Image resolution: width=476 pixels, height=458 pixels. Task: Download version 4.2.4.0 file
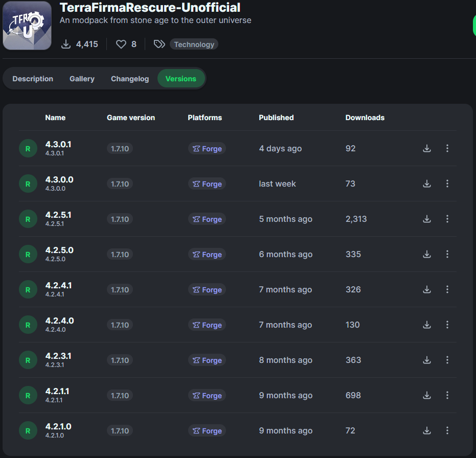pos(427,325)
